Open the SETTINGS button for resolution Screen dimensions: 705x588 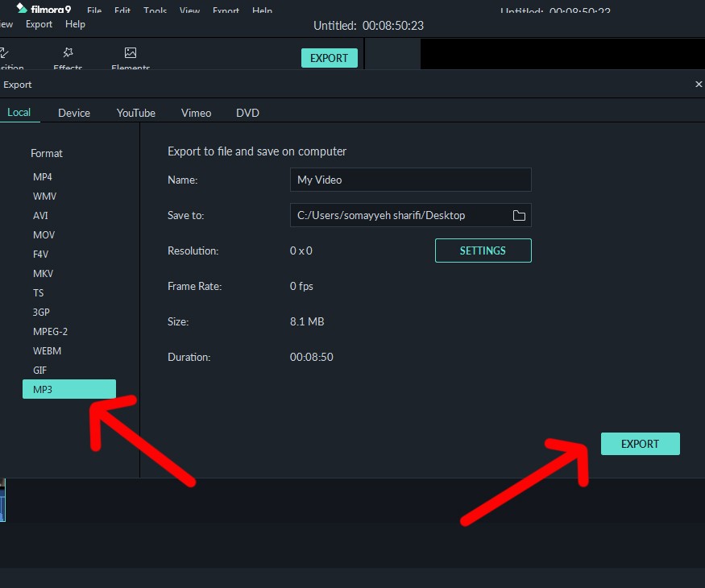pyautogui.click(x=483, y=251)
